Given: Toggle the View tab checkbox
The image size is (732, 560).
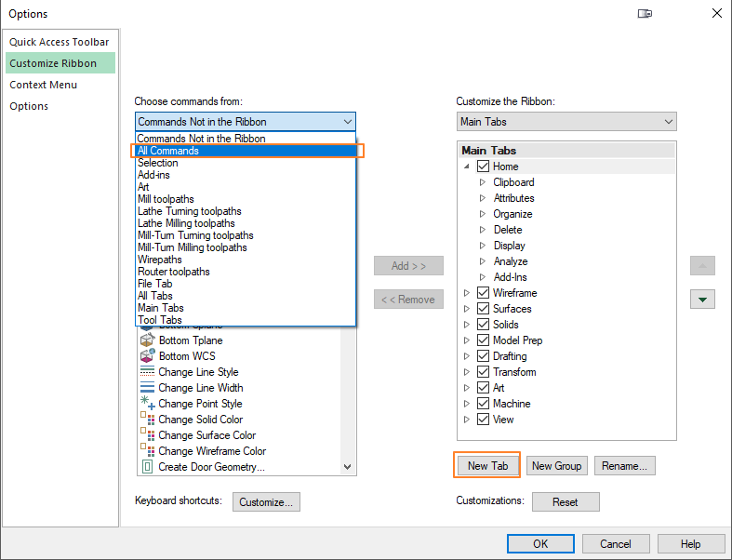Looking at the screenshot, I should 483,420.
